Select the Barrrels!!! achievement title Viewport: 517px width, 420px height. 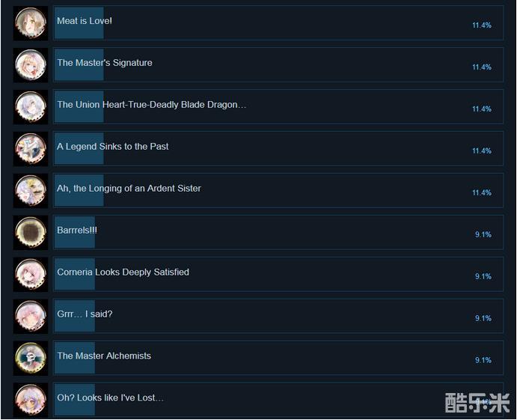pyautogui.click(x=77, y=230)
